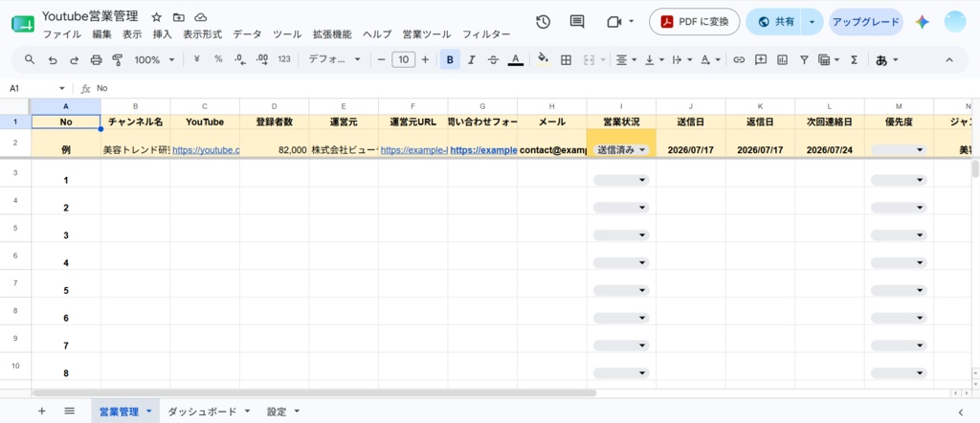Add a new sheet
Screen dimensions: 980x423
pyautogui.click(x=42, y=412)
